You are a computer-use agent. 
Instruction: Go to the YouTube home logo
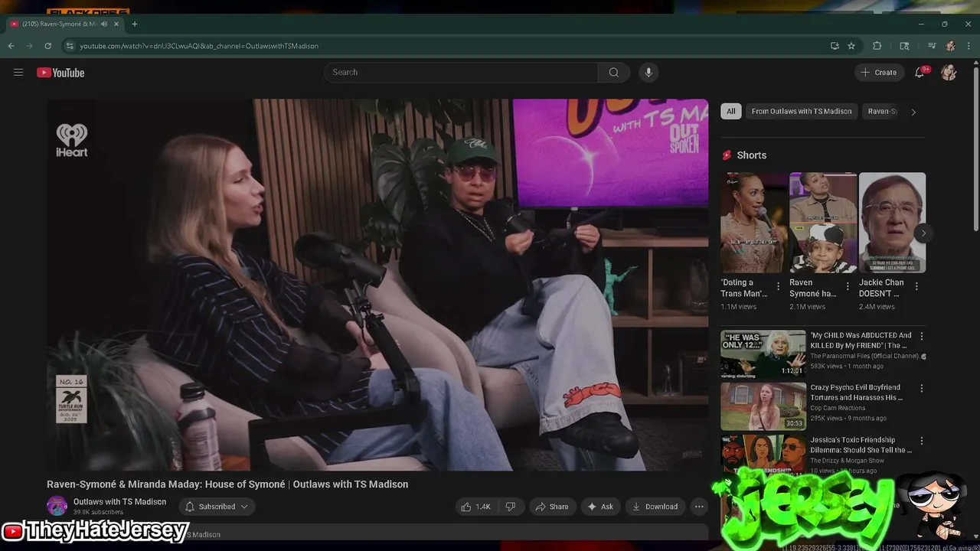[x=60, y=73]
